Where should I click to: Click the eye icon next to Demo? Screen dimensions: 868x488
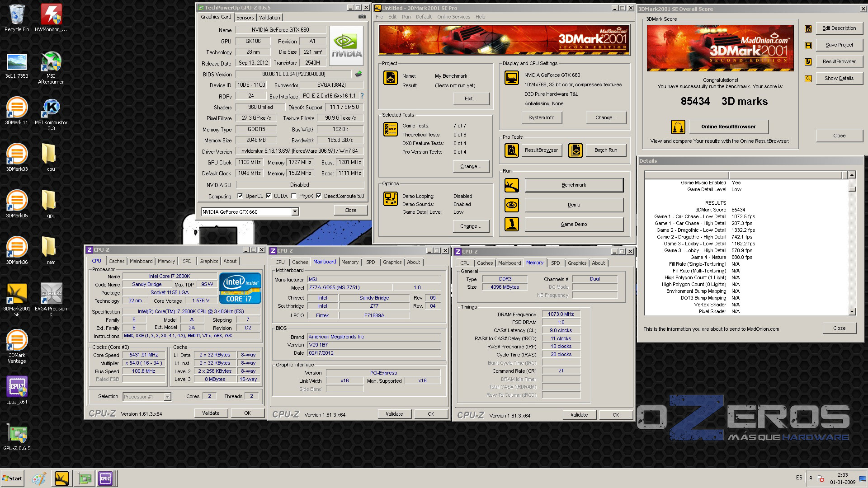512,205
